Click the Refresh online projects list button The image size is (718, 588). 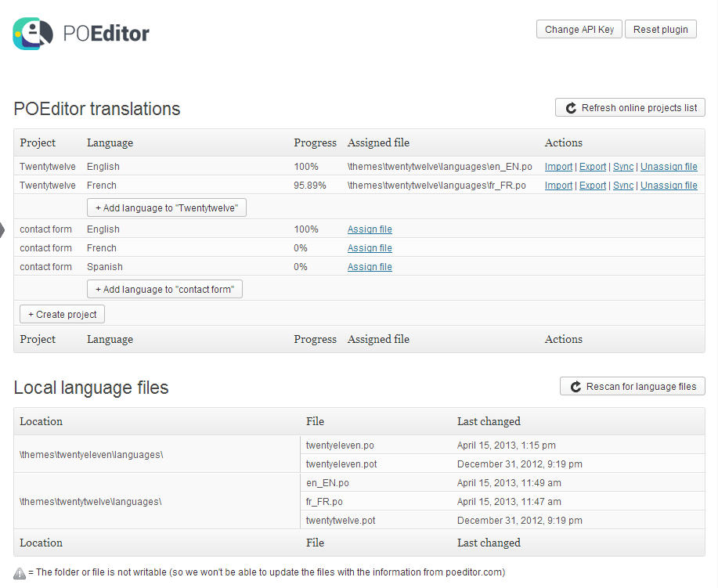[x=630, y=108]
